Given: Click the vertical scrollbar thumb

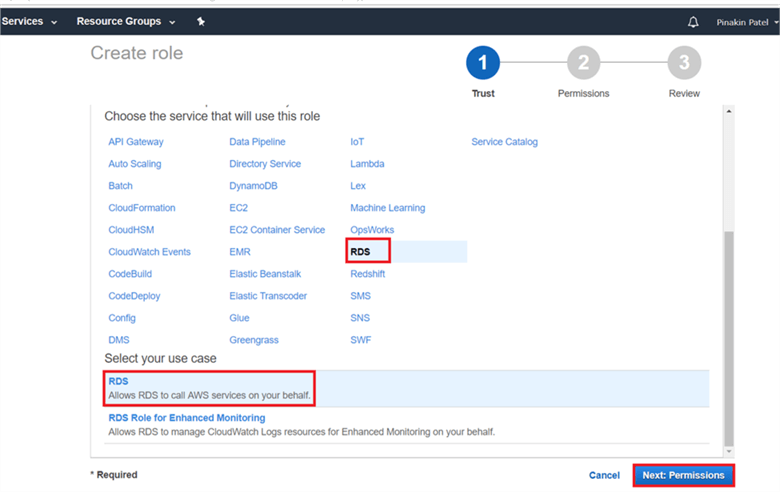Looking at the screenshot, I should point(729,338).
